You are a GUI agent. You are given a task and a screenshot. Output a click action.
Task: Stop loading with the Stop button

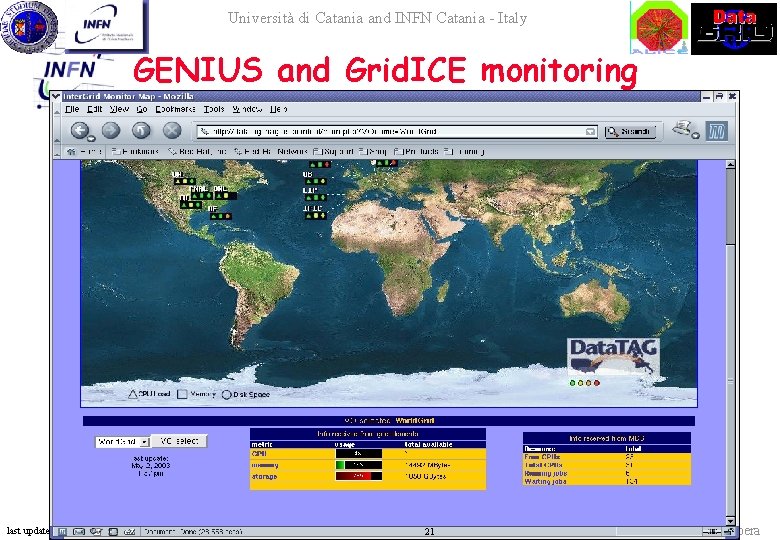pos(172,131)
